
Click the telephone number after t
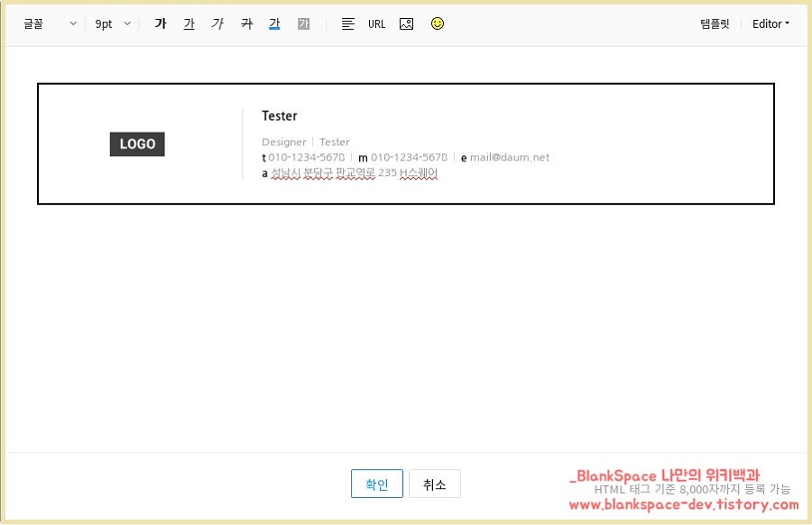307,157
